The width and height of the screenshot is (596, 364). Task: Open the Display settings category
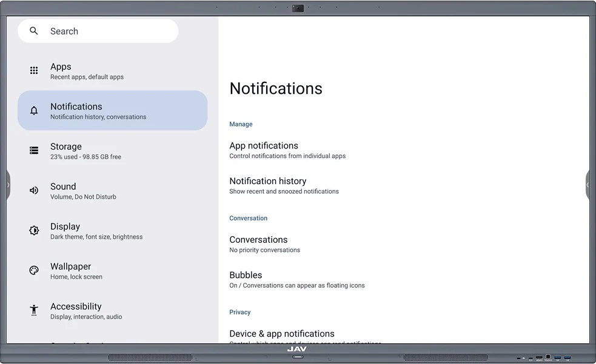click(x=113, y=230)
